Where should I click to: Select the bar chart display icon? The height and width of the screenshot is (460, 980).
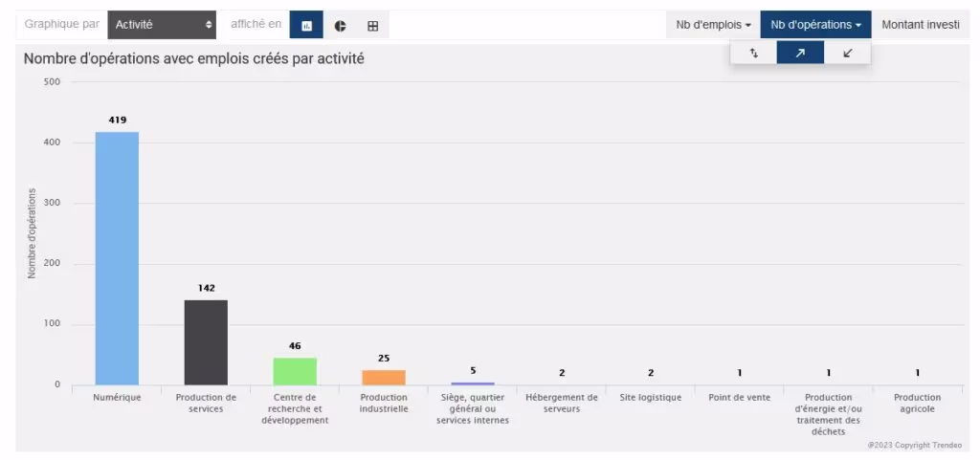point(306,26)
